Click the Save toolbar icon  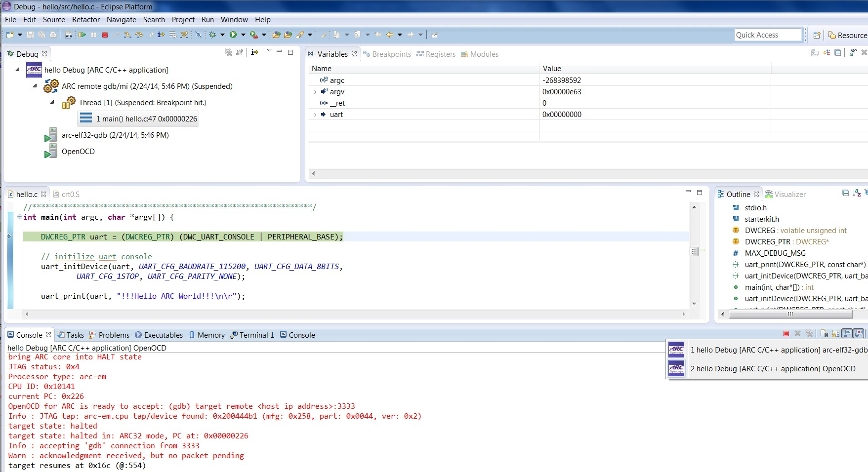[x=30, y=35]
